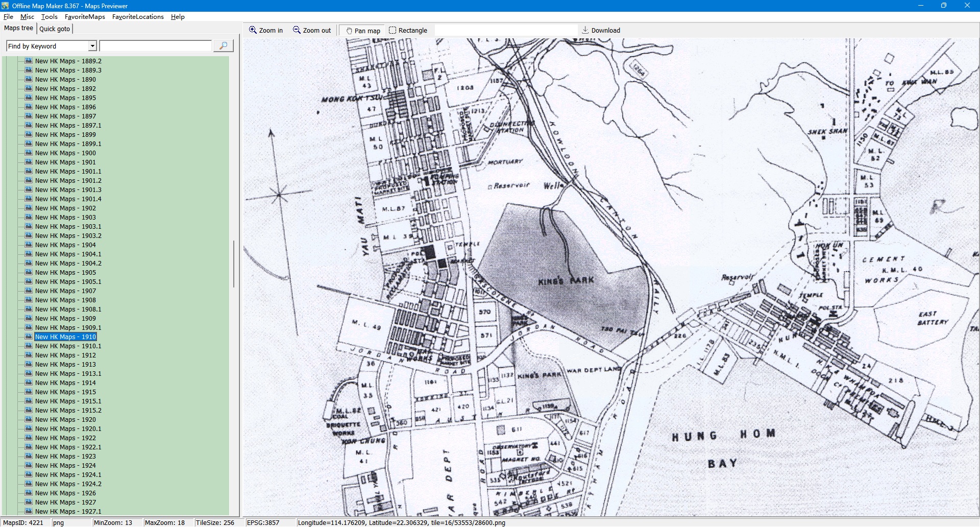
Task: Open the FavoriteMaps menu
Action: click(85, 16)
